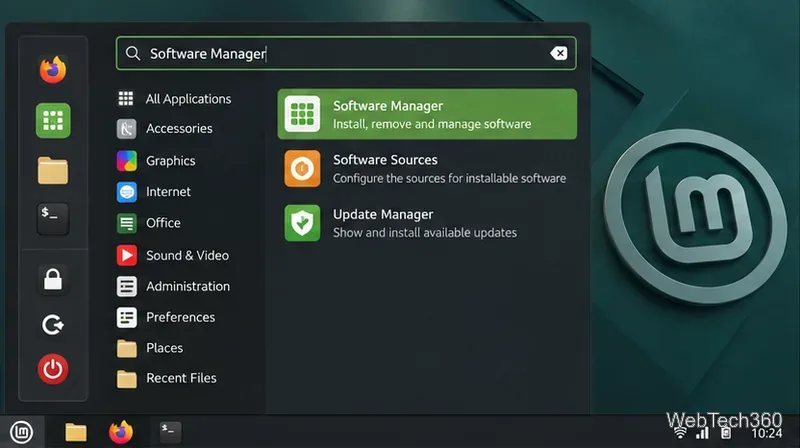800x448 pixels.
Task: Click the All Applications grid icon
Action: pos(126,98)
